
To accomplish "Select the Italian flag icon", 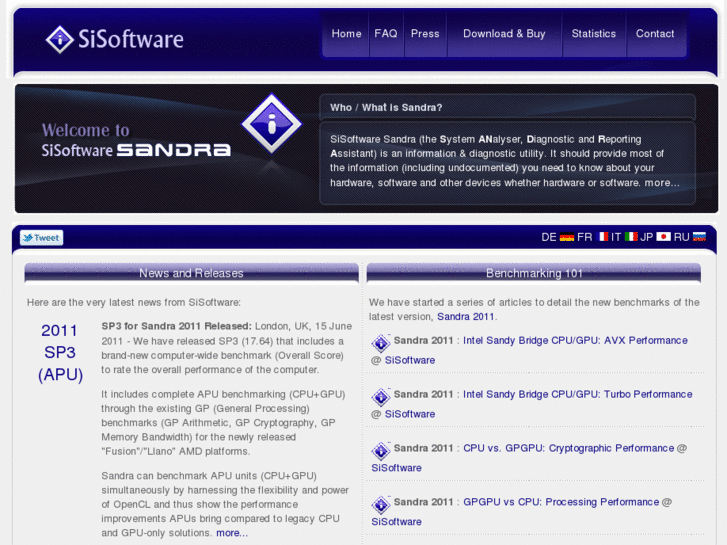I will (631, 237).
